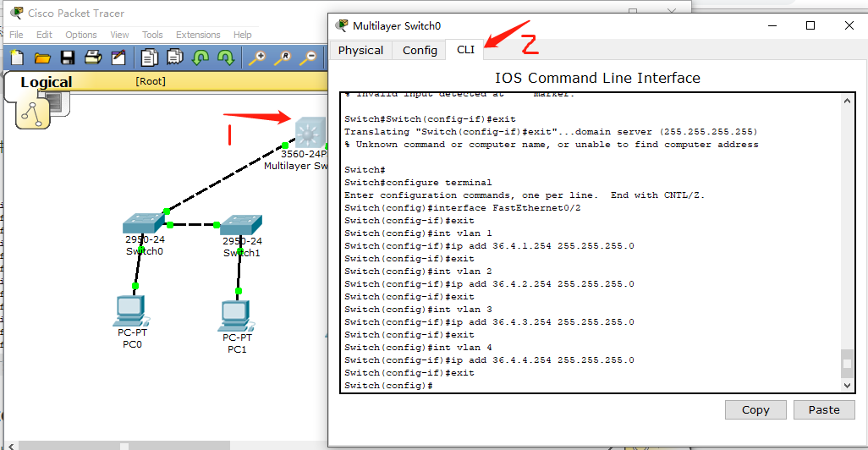Click the 'Translating' domain server line
The image size is (868, 450).
click(x=551, y=132)
